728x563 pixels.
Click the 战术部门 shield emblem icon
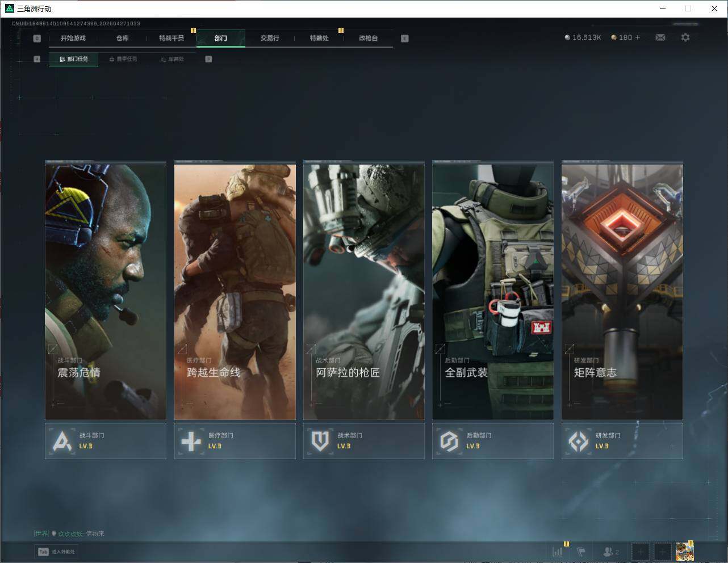[x=320, y=441]
